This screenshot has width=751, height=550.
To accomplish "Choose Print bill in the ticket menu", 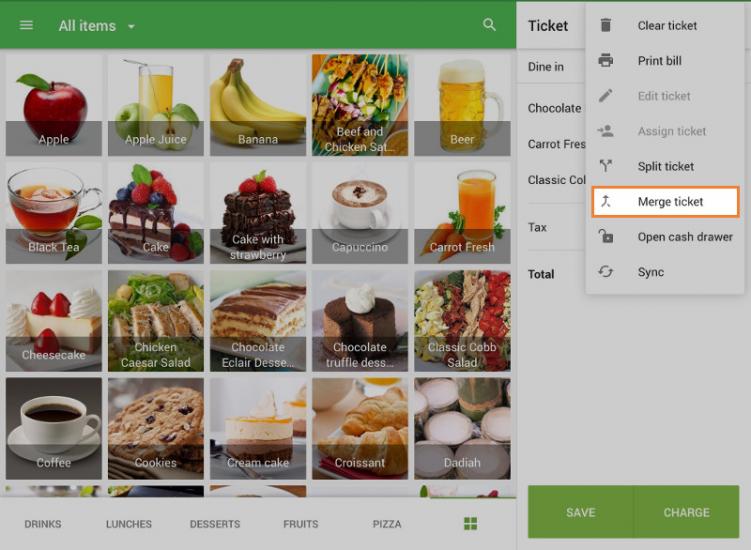I will click(659, 61).
